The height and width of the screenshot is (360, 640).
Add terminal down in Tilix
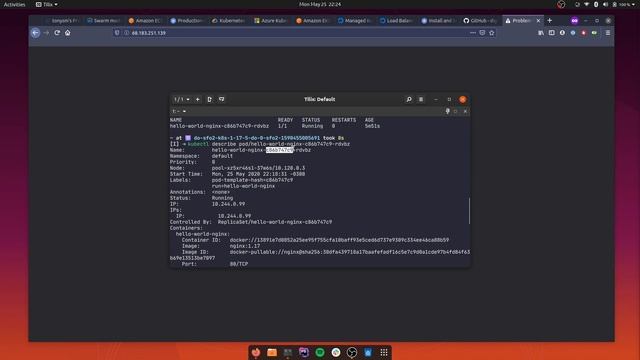point(222,99)
